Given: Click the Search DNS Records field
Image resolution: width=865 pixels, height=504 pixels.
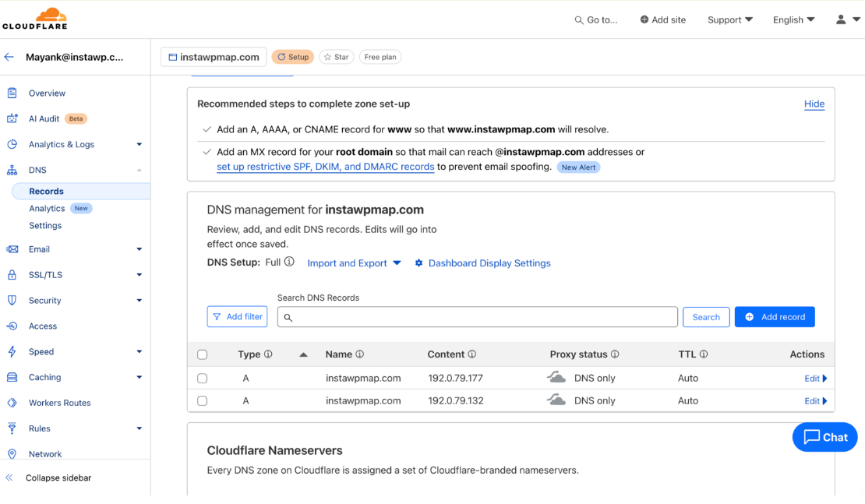Looking at the screenshot, I should [477, 317].
